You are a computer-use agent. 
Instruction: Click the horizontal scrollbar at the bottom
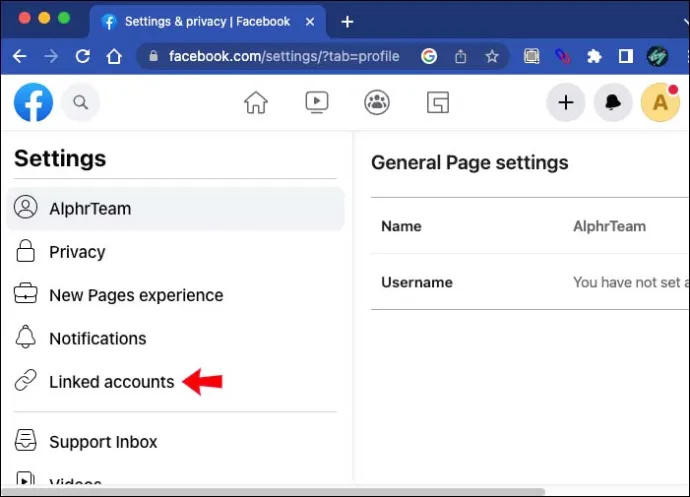(274, 491)
